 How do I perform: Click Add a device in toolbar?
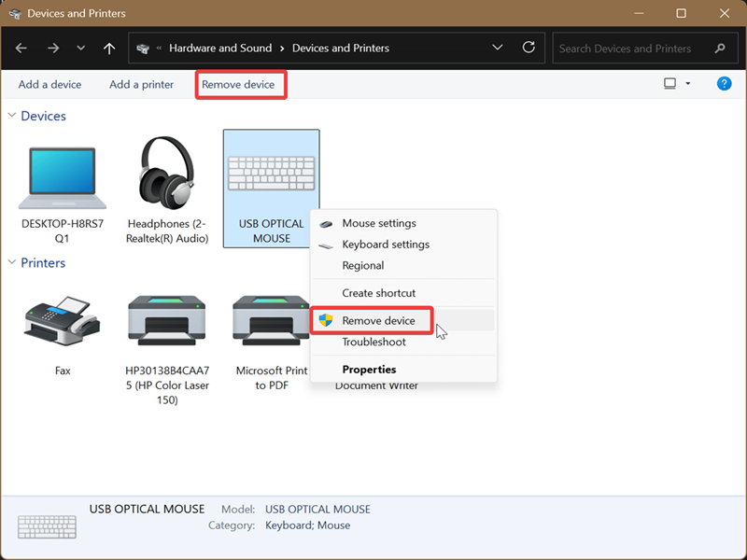point(49,85)
